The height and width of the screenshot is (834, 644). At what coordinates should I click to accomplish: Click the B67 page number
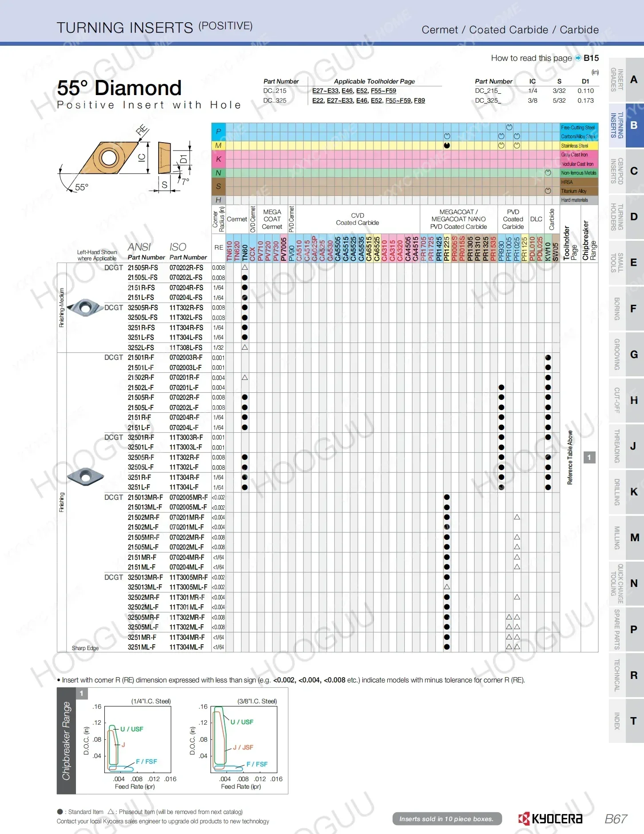616,819
